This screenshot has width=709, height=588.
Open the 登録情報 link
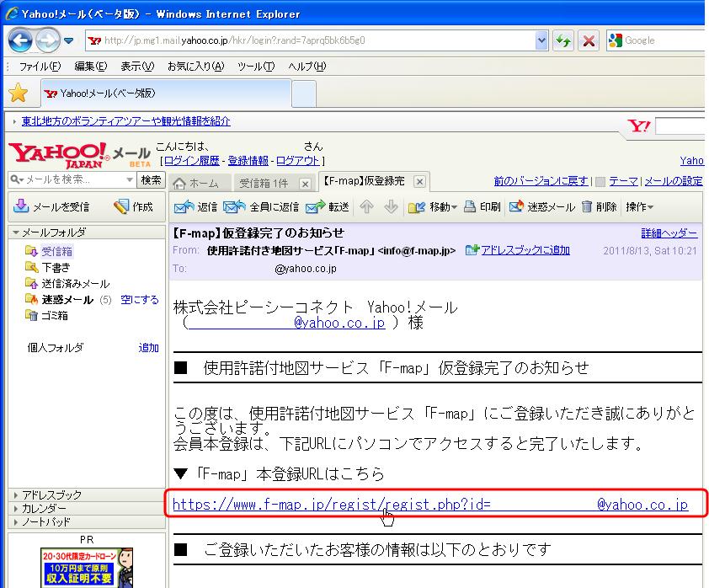248,161
